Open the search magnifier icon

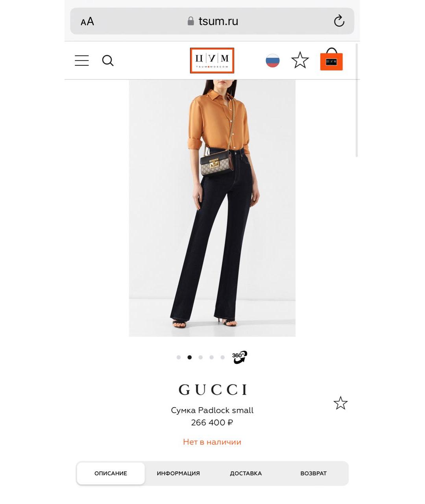coord(108,61)
